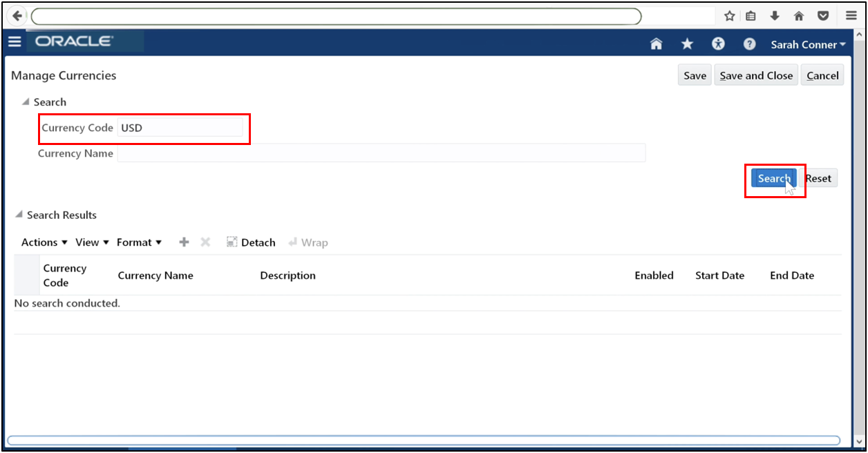Open the Format dropdown menu

(x=138, y=242)
